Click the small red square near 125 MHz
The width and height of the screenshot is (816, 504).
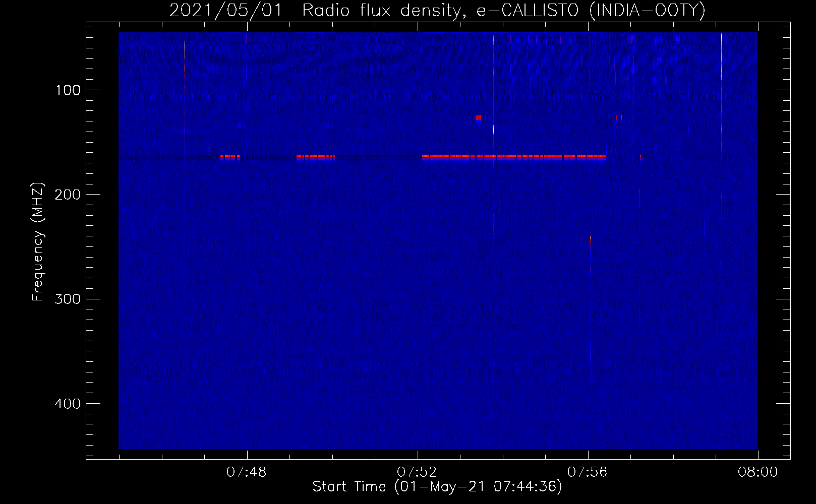coord(478,118)
